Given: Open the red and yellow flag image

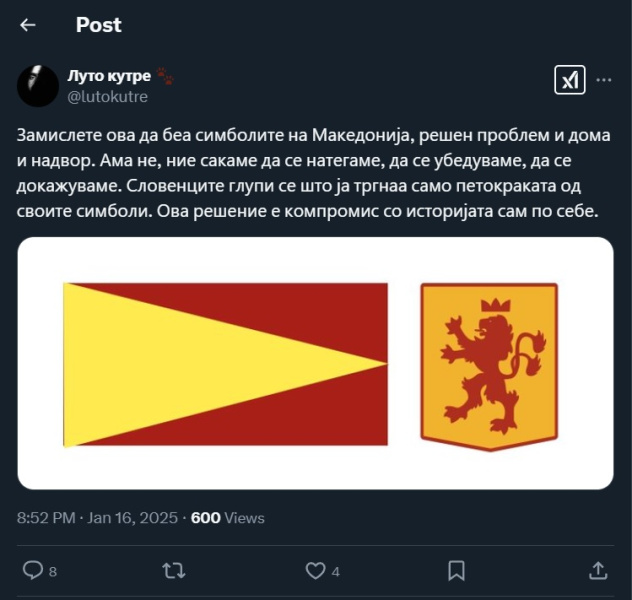Looking at the screenshot, I should (x=226, y=364).
